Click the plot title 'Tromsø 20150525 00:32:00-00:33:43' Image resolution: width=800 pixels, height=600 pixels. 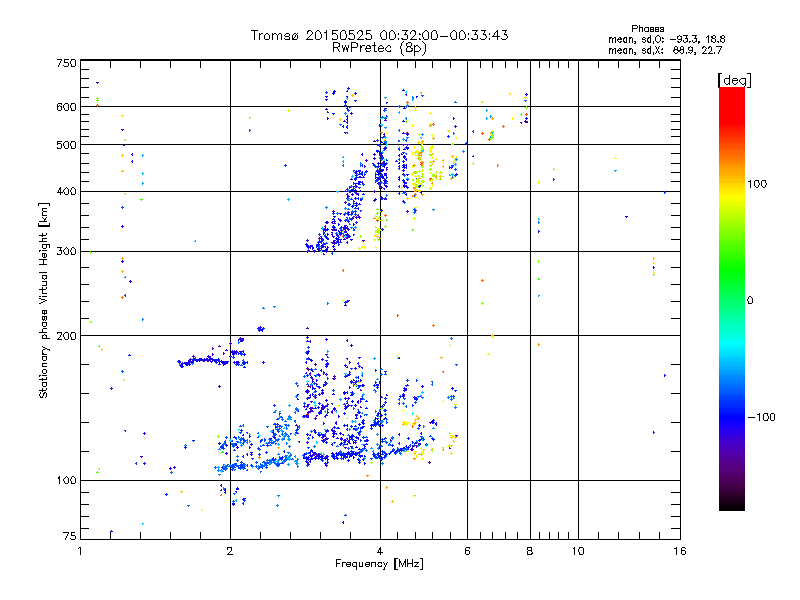click(379, 35)
